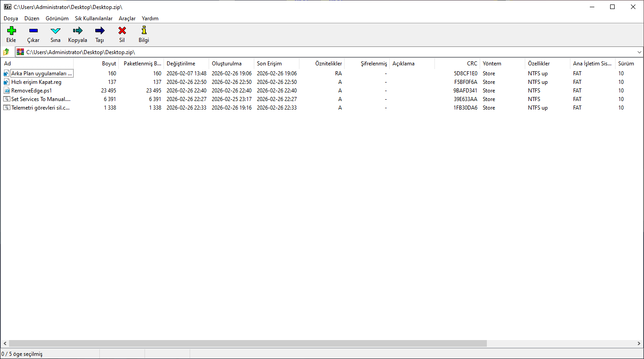
Task: Sort by the Oluşturulma column header
Action: [x=231, y=64]
